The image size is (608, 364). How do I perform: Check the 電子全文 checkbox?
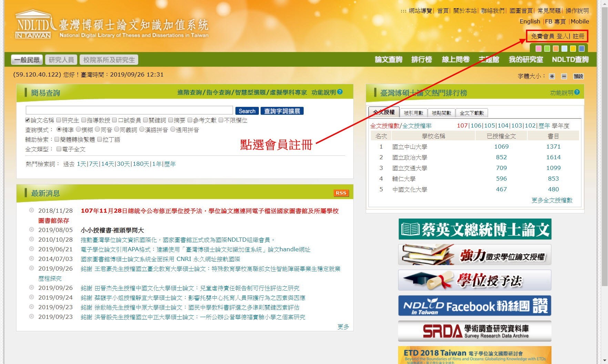[59, 149]
